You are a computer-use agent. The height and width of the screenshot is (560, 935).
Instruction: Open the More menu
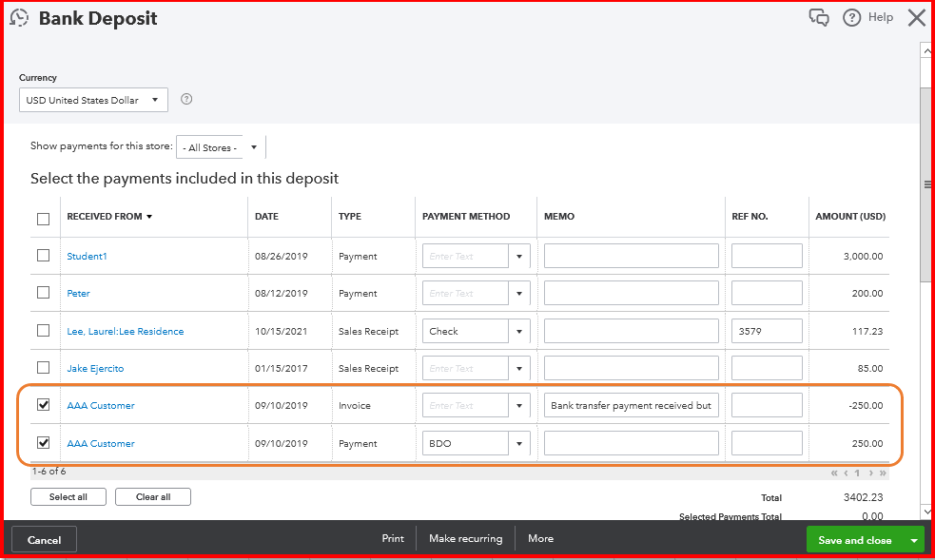(540, 538)
